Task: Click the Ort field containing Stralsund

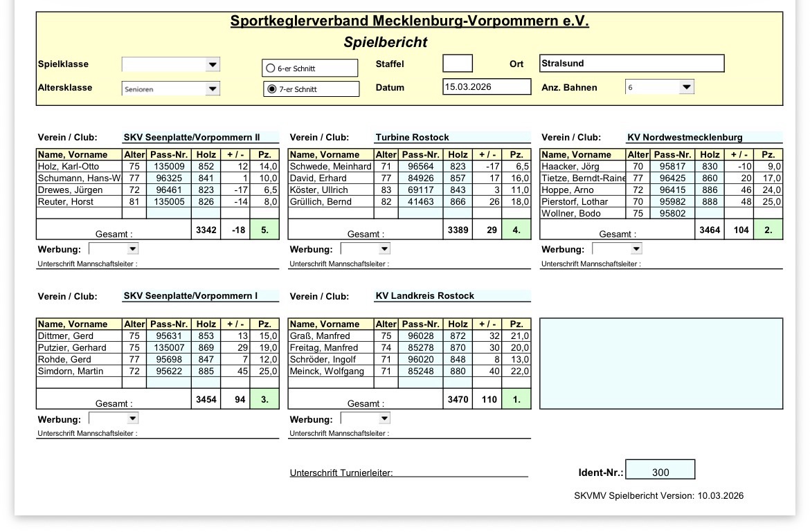Action: coord(631,64)
